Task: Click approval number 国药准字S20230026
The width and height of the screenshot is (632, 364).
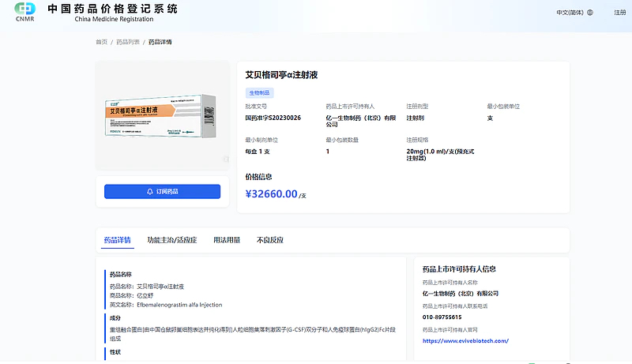Action: 273,118
